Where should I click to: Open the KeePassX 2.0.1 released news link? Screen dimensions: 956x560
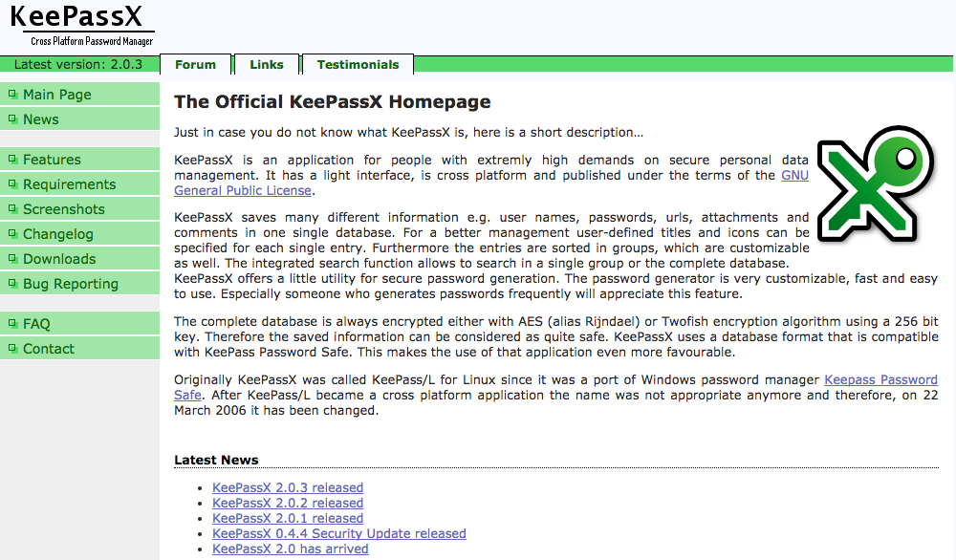(x=288, y=518)
